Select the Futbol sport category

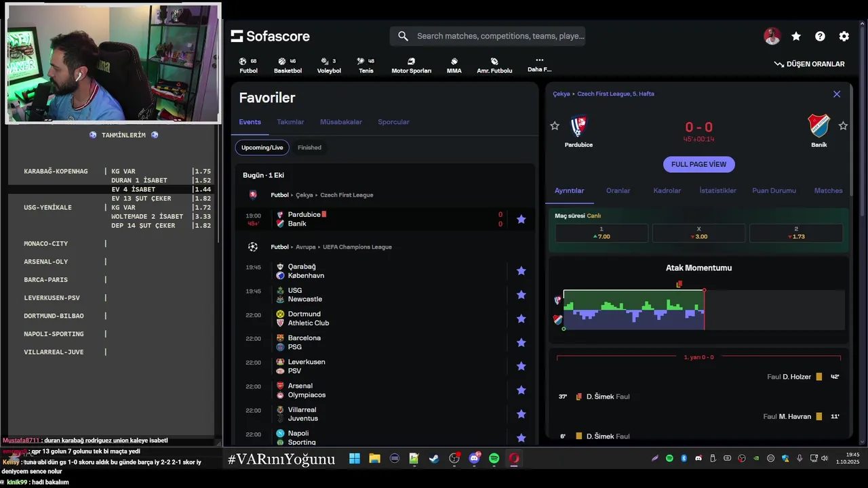248,66
